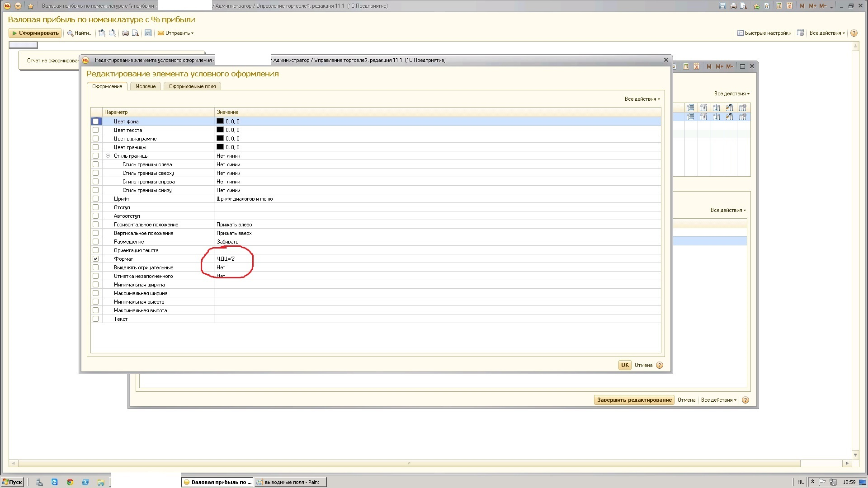This screenshot has height=488, width=868.
Task: Click the Завершить редактирование button
Action: (634, 400)
